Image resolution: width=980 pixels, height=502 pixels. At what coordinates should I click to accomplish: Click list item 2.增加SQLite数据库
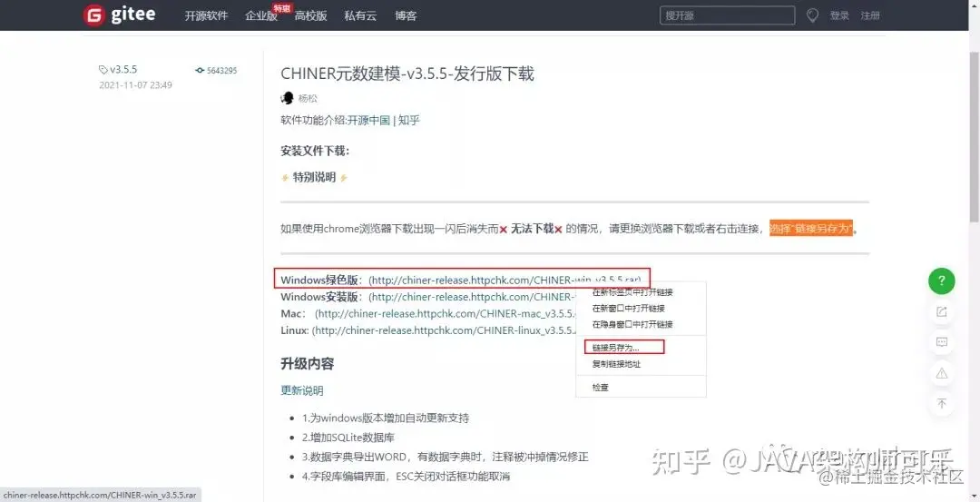(x=348, y=438)
